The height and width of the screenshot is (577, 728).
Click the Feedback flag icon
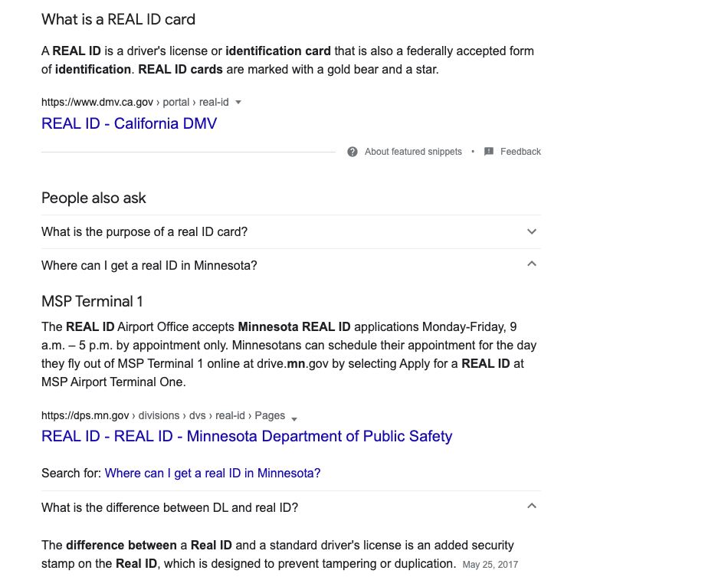(x=488, y=152)
